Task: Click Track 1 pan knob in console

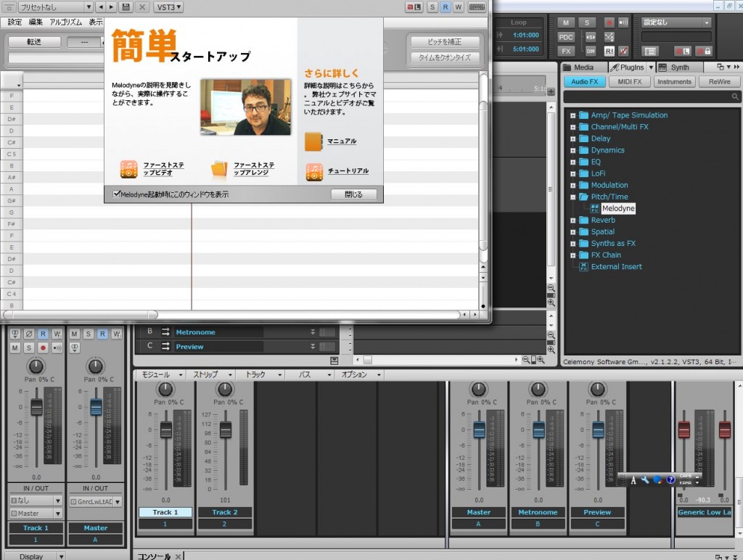Action: coord(165,389)
